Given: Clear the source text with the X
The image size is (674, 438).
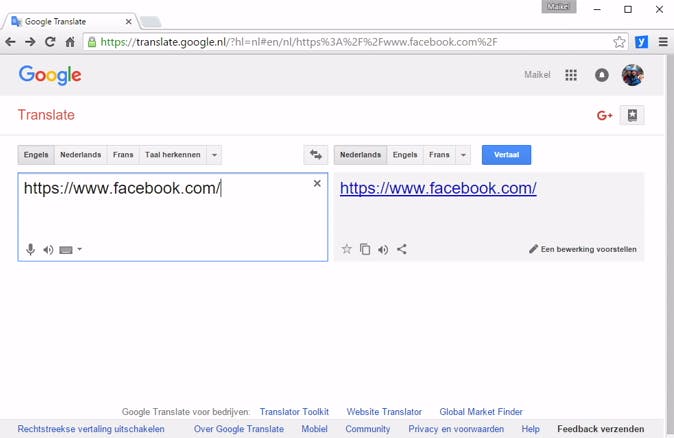Looking at the screenshot, I should click(317, 184).
